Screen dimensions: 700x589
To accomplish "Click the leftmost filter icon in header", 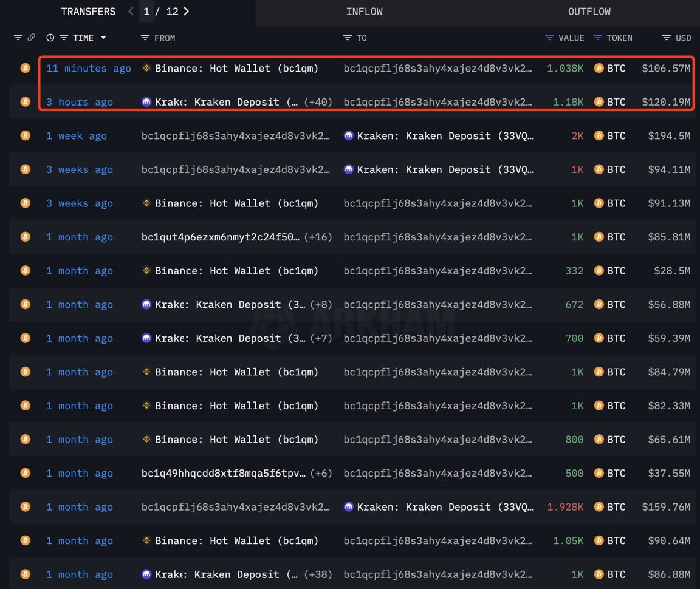I will [x=18, y=38].
